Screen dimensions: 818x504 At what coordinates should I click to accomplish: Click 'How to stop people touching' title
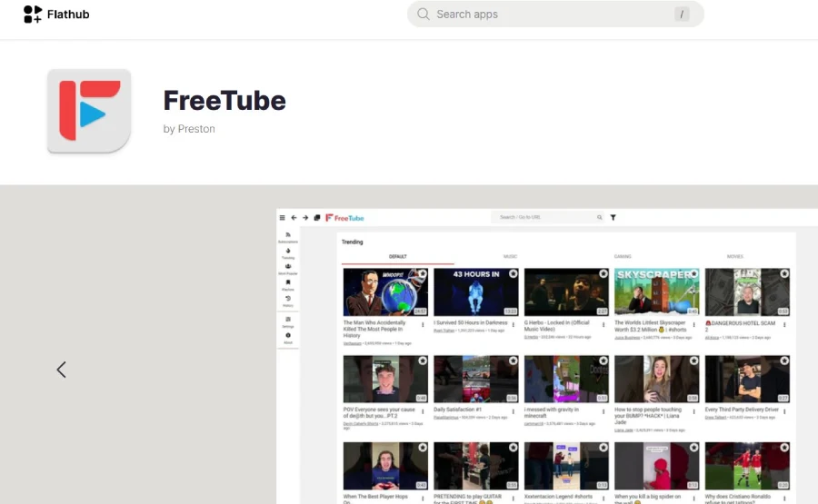coord(648,416)
